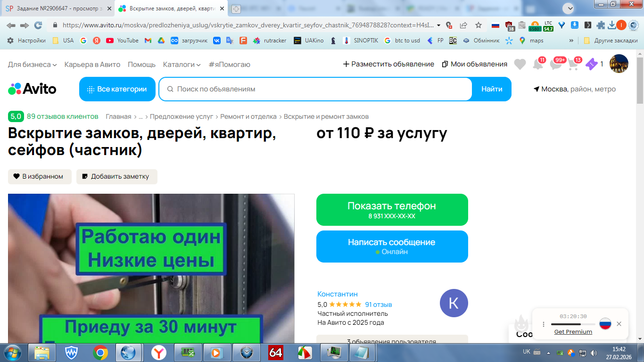Expand Для бизнеса dropdown

(33, 64)
